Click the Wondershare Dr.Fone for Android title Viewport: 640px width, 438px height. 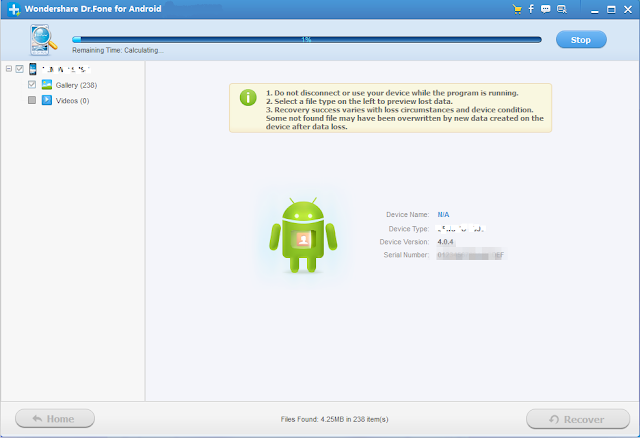[93, 9]
